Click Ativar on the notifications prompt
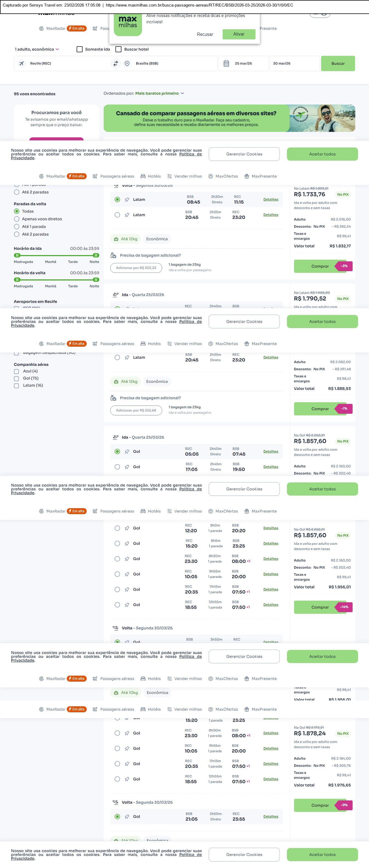Viewport: 369px width, 868px height. [239, 34]
